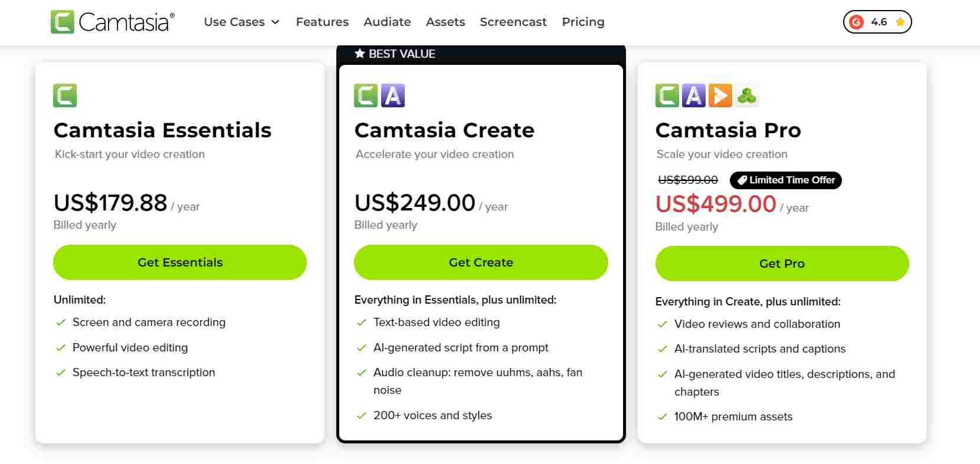Click the Get Essentials button
Viewport: 980px width, 464px height.
pyautogui.click(x=179, y=262)
